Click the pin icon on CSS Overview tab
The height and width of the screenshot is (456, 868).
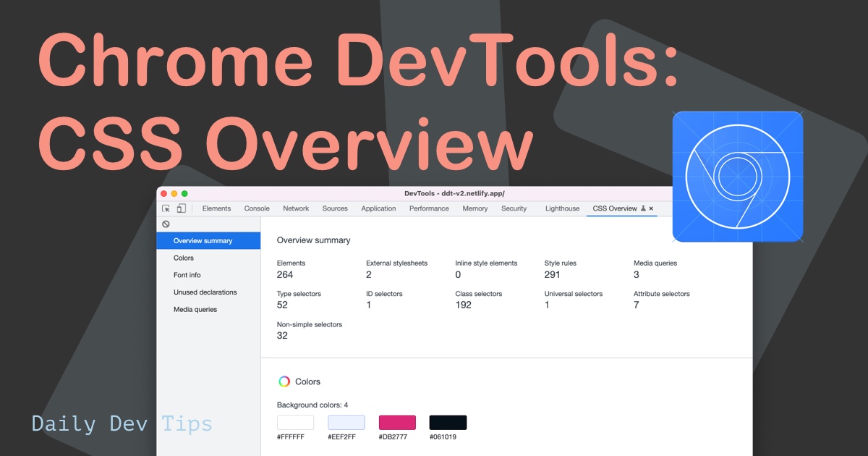coord(642,208)
